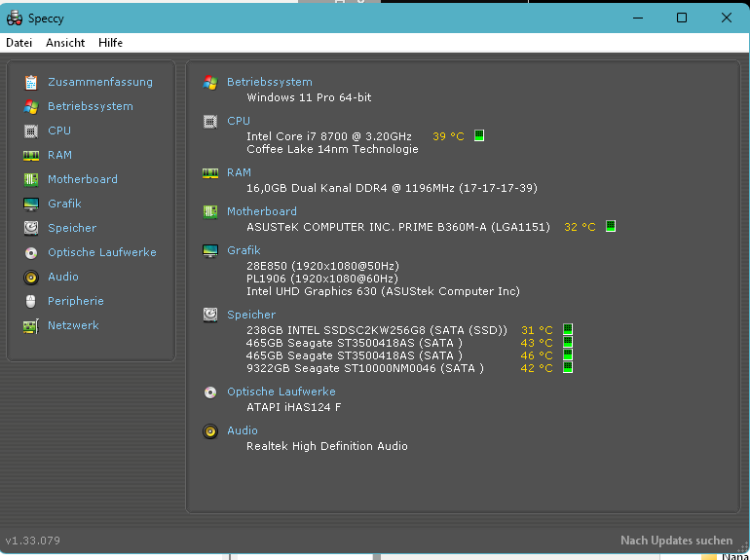This screenshot has height=560, width=750.
Task: Click the Speicher heading link in summary
Action: point(251,315)
